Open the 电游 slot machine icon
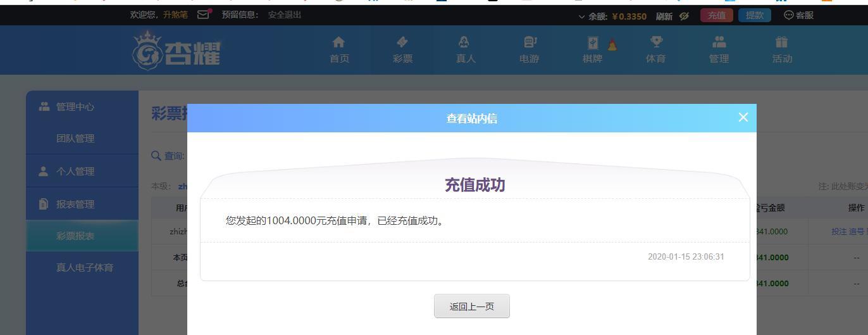Viewport: 868px width, 335px height. (530, 42)
